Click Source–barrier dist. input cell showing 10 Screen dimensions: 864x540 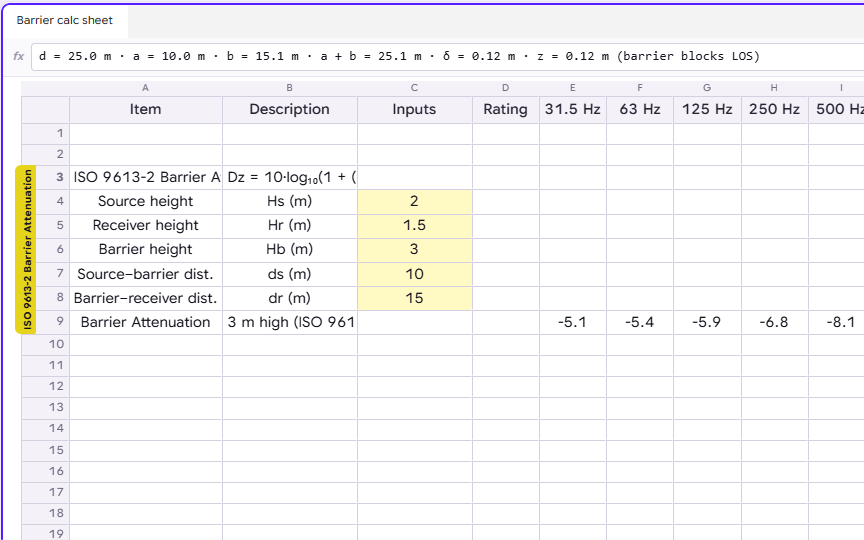414,274
